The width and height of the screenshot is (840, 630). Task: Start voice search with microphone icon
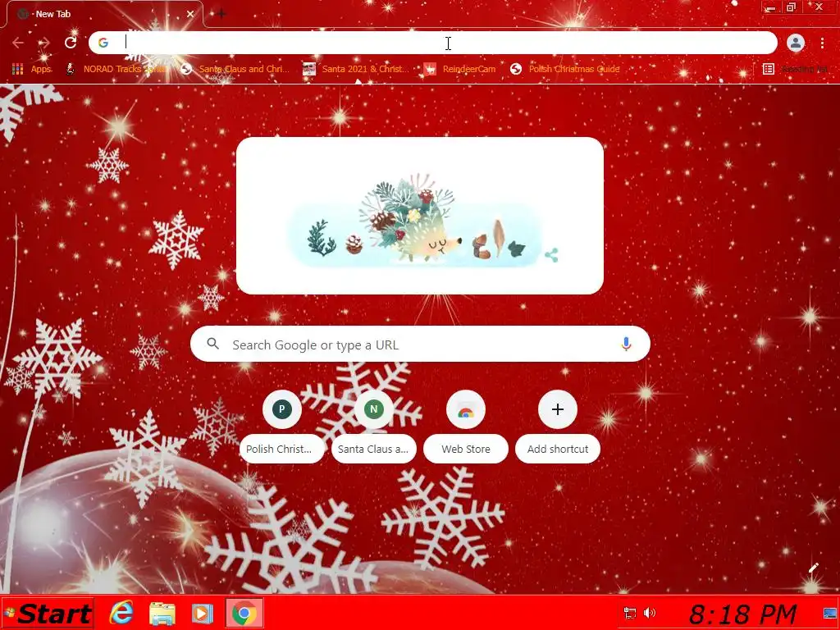pyautogui.click(x=626, y=344)
